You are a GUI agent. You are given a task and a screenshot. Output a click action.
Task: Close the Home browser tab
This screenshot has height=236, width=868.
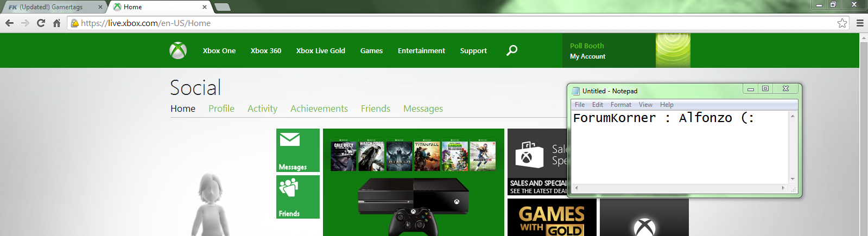205,7
